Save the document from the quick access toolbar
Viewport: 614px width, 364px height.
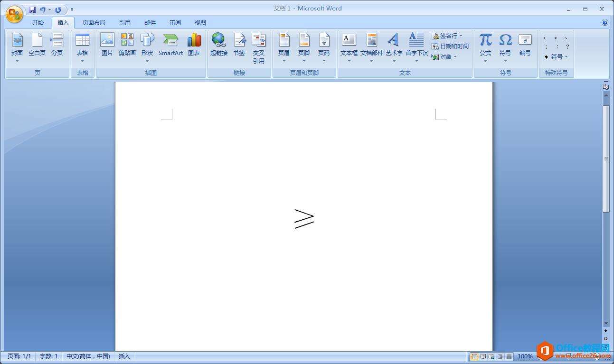[x=32, y=9]
